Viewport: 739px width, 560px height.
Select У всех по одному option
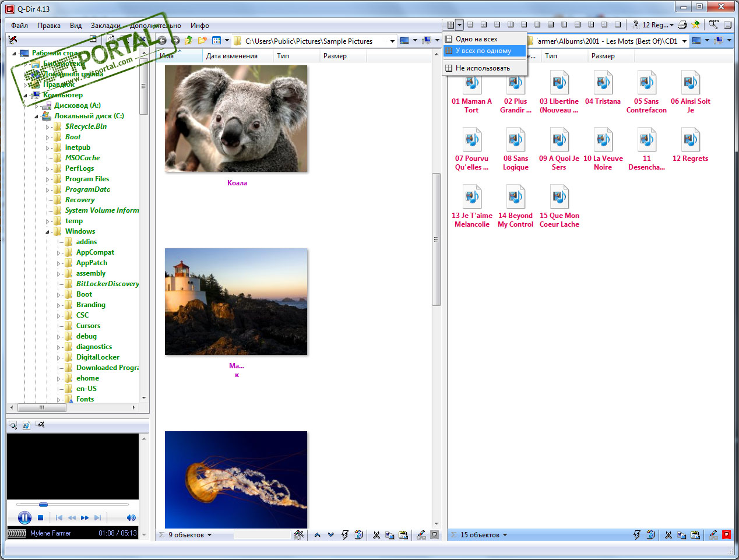coord(484,51)
